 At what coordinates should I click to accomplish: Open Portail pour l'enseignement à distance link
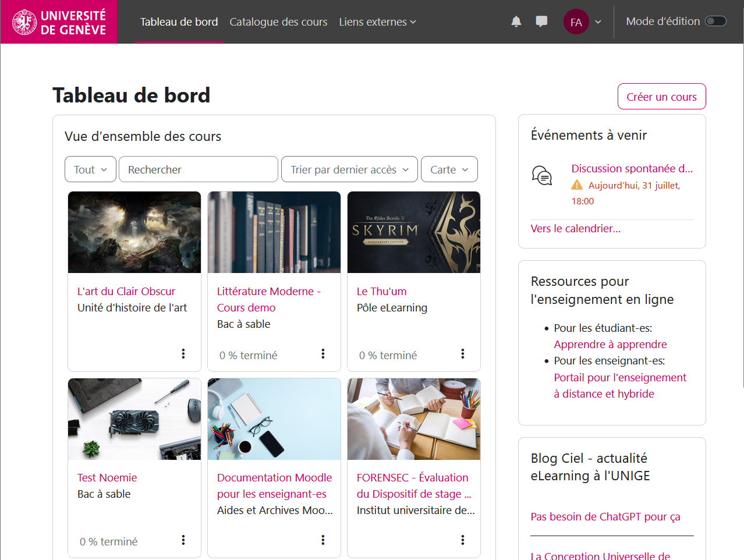coord(620,386)
